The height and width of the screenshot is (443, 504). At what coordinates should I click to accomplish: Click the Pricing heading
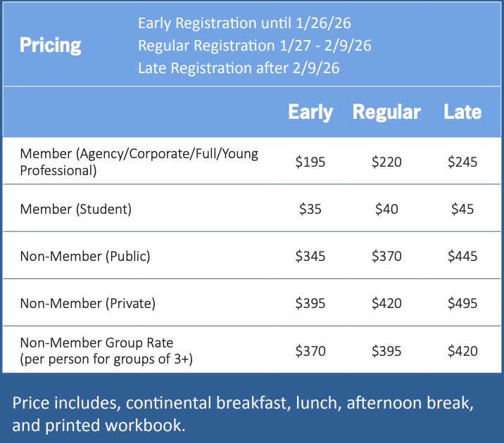[x=50, y=46]
